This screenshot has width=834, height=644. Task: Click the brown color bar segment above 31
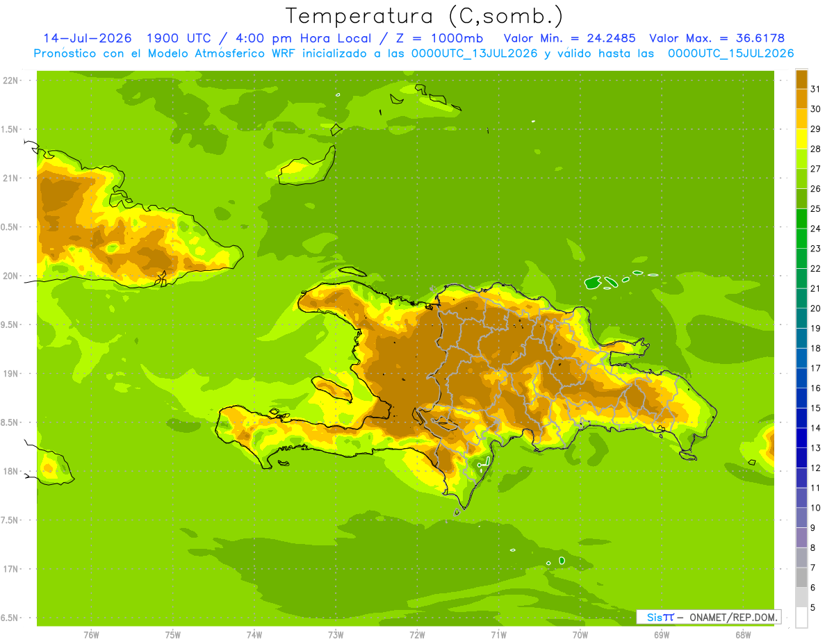click(x=801, y=79)
